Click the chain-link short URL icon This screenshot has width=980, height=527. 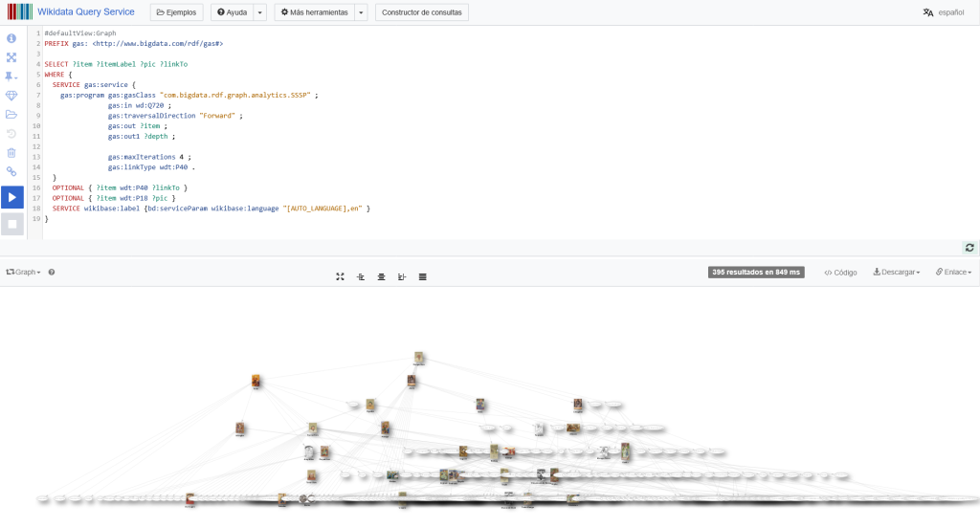(11, 171)
